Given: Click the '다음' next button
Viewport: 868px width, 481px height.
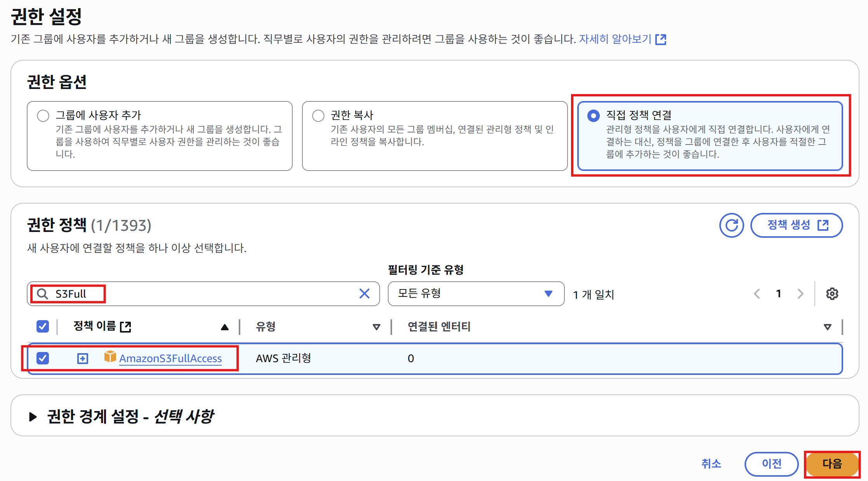Looking at the screenshot, I should (x=832, y=464).
